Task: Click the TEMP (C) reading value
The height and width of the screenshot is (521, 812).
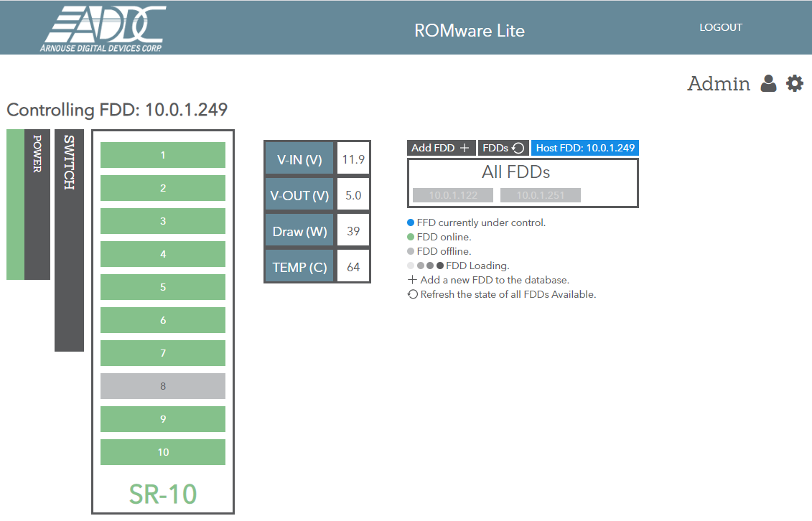Action: coord(353,267)
